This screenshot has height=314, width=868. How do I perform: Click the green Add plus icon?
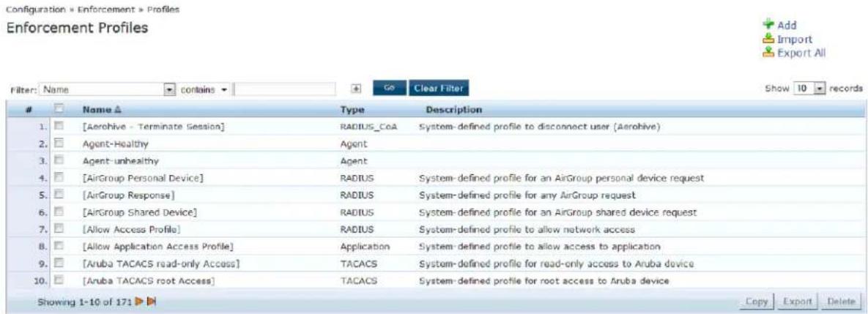[768, 25]
